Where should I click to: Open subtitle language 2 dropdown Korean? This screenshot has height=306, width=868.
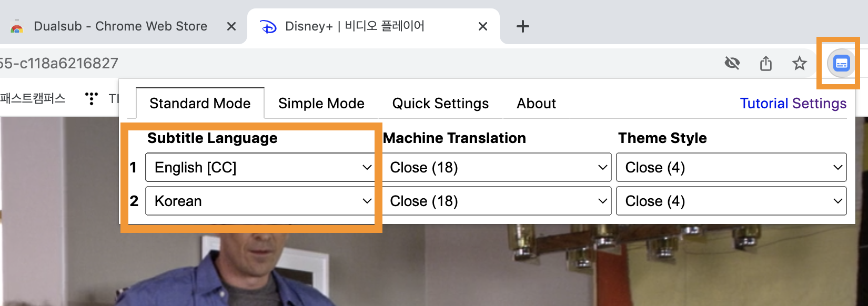click(x=260, y=201)
